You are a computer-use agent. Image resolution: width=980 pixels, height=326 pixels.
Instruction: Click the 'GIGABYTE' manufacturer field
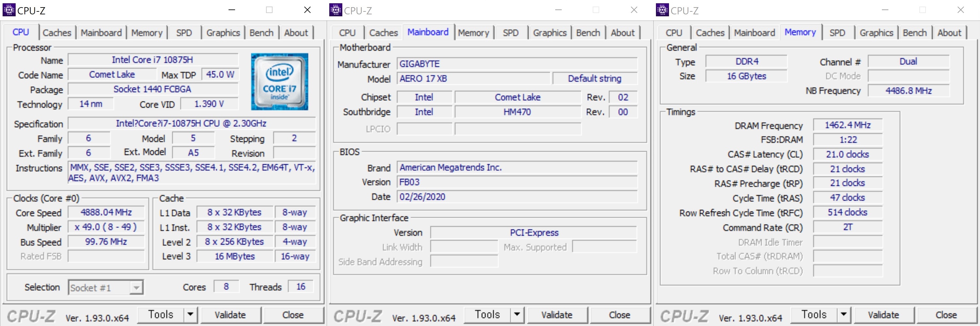coord(517,64)
